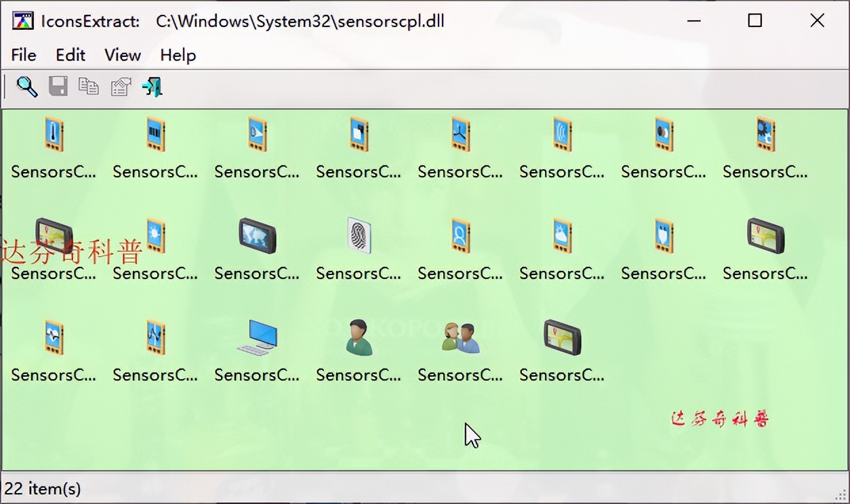
Task: Select the person silhouette sensor device icon
Action: [x=460, y=236]
